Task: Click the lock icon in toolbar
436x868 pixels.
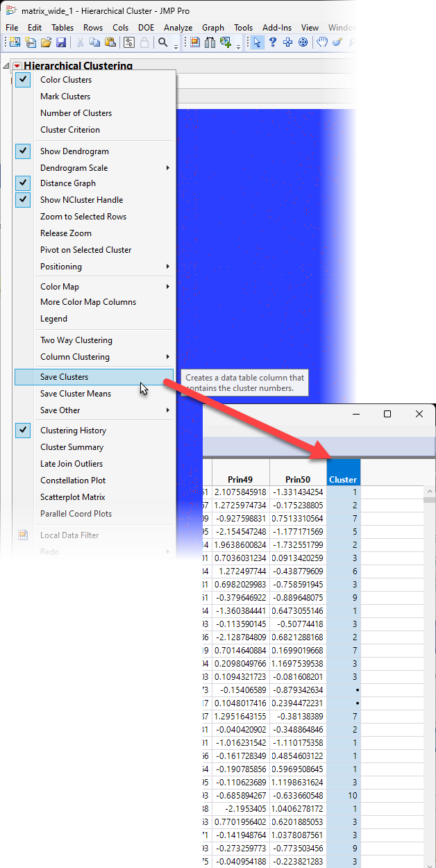Action: tap(144, 42)
